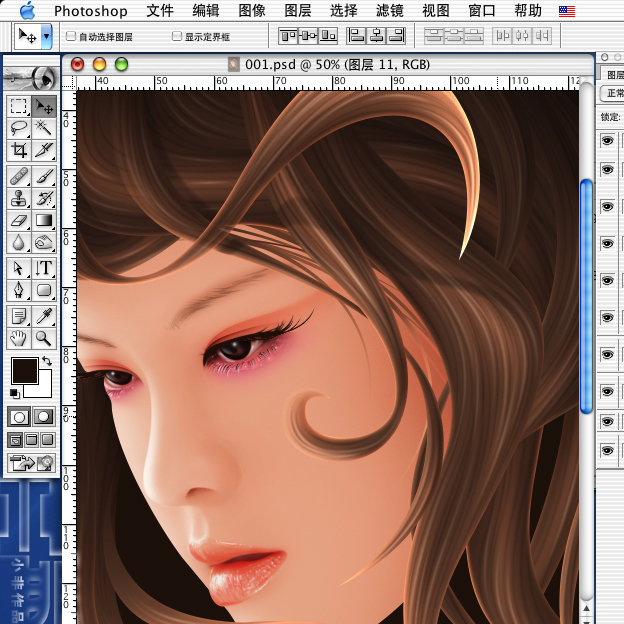Jump to ImageReady
624x624 pixels.
(31, 463)
